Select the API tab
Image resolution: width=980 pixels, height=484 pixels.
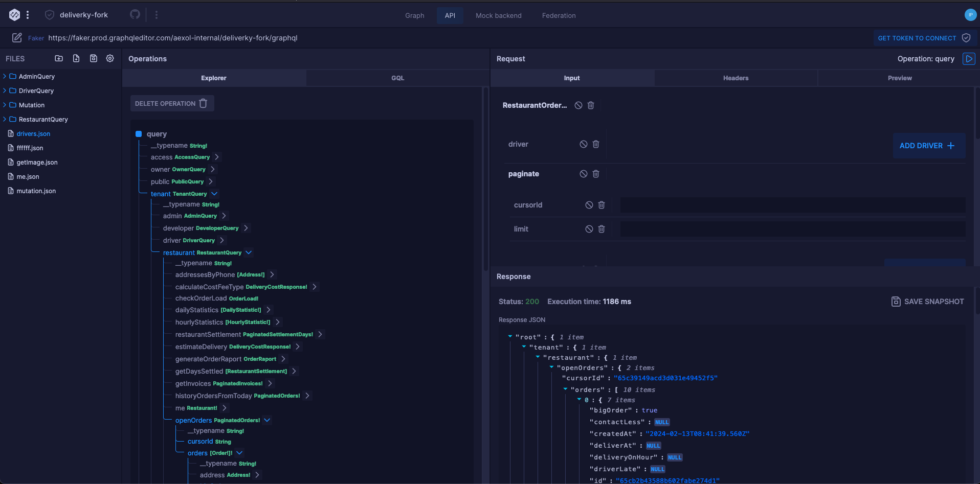tap(450, 15)
